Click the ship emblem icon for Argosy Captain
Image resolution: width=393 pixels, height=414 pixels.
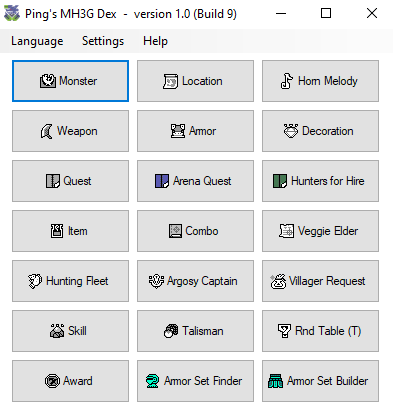[156, 281]
